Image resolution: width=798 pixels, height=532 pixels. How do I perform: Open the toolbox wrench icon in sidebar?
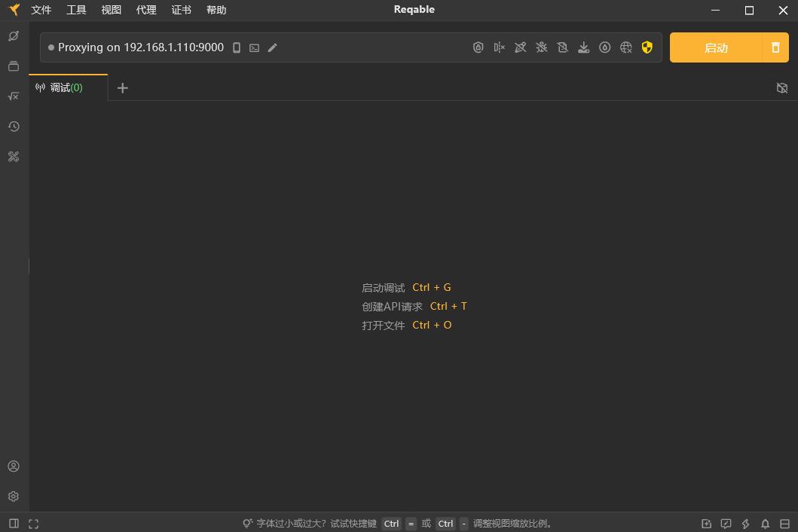pos(14,157)
